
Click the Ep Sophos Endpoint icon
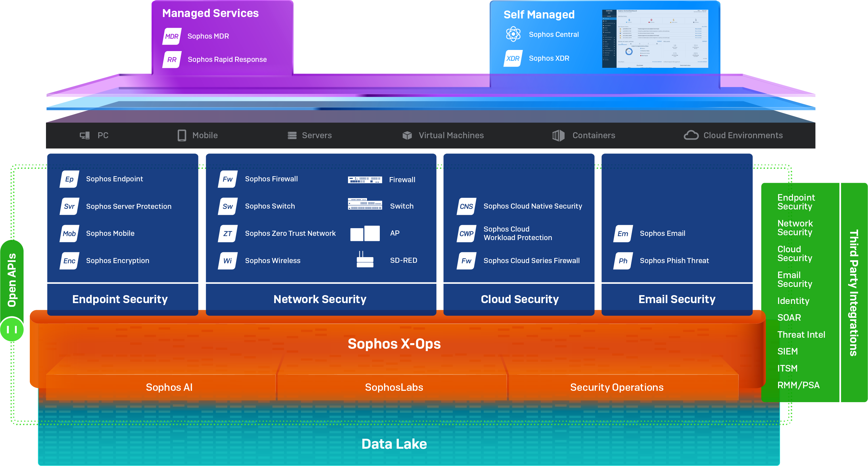[x=70, y=179]
